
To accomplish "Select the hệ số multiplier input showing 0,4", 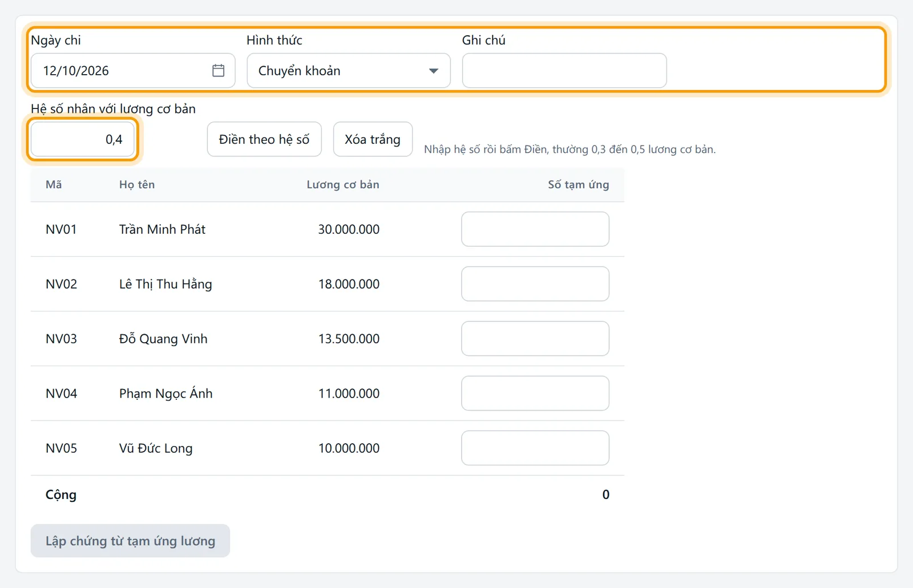I will [x=83, y=139].
